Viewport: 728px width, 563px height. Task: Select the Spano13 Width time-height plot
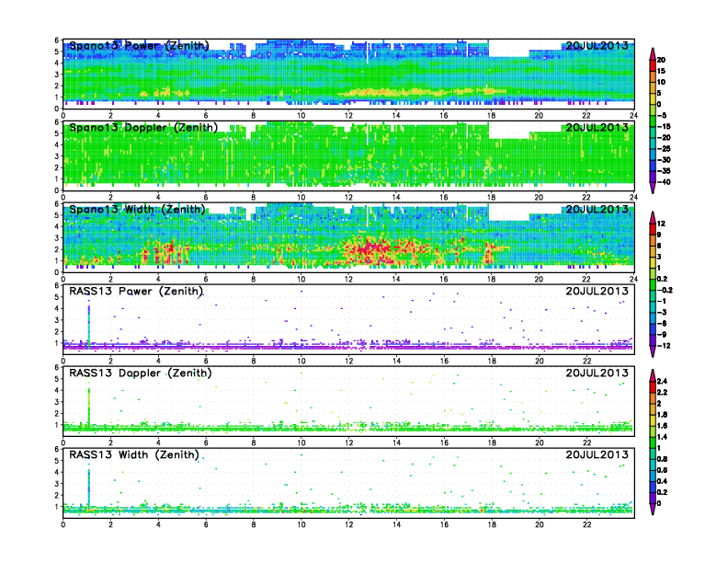(x=348, y=237)
